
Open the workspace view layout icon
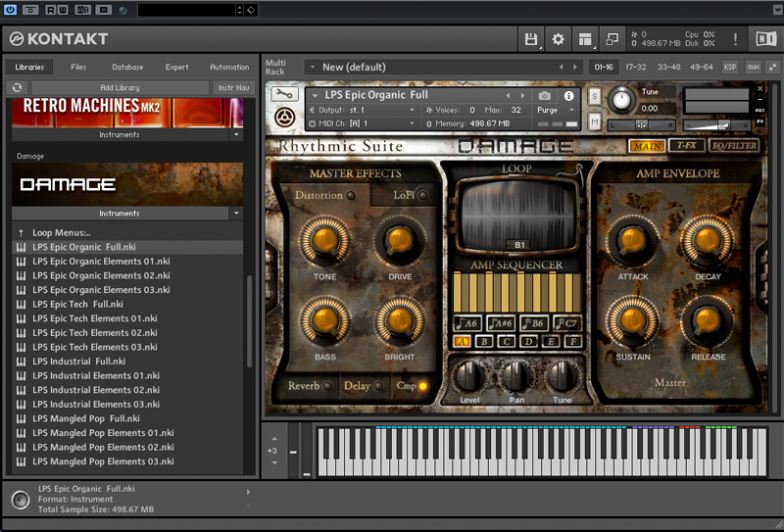pyautogui.click(x=584, y=39)
